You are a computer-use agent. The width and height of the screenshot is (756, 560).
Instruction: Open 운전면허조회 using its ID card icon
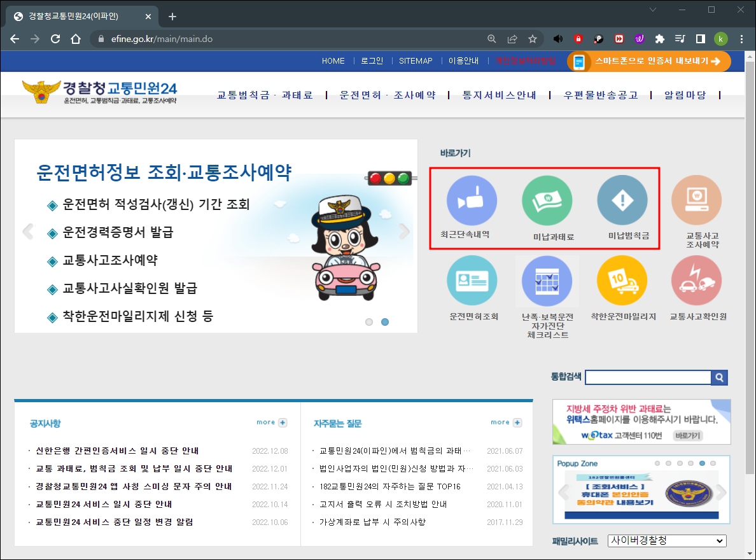point(472,280)
